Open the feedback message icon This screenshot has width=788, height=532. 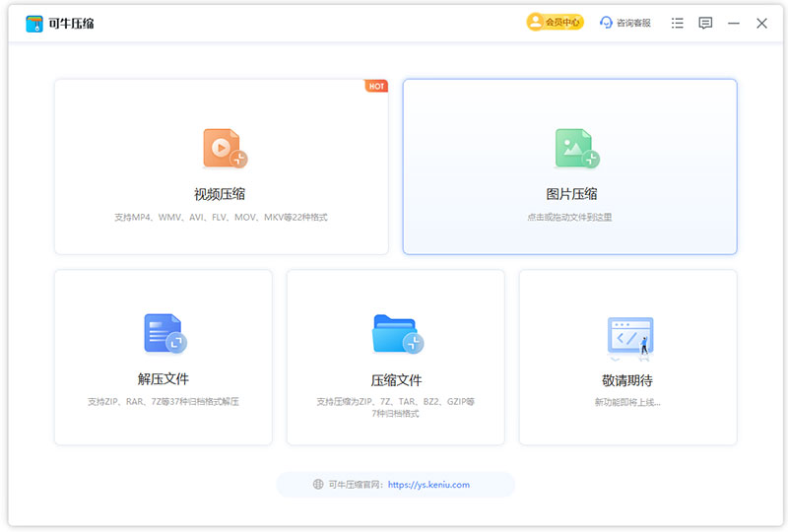[705, 23]
